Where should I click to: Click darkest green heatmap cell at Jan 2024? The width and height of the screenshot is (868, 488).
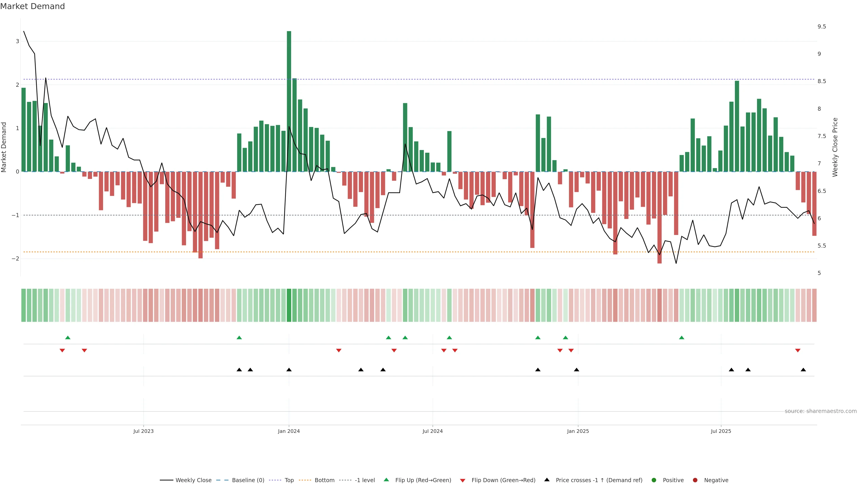289,305
